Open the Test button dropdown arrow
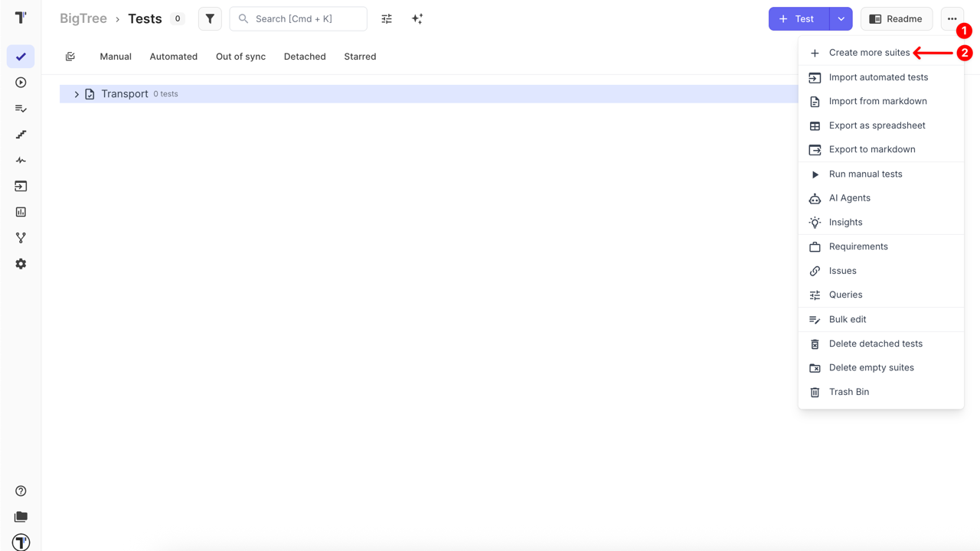 point(839,18)
